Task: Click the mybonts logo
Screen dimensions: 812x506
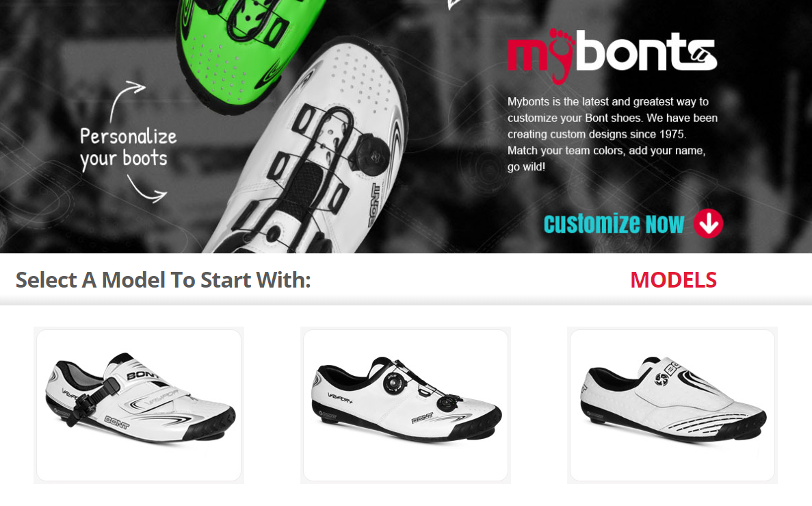Action: pos(612,56)
